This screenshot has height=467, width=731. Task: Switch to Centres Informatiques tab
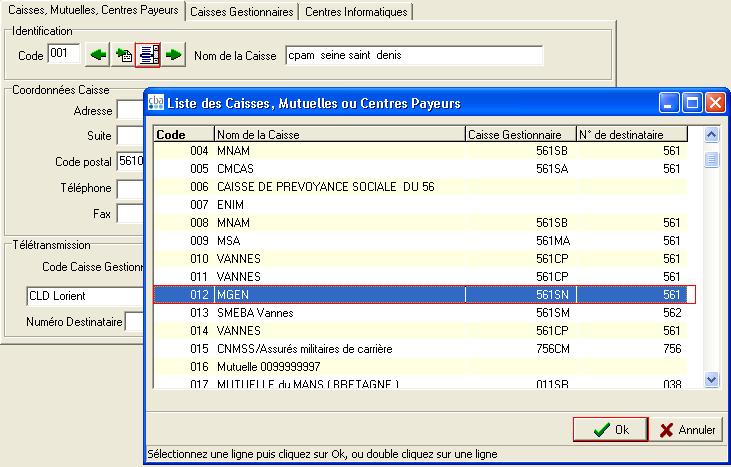pyautogui.click(x=356, y=12)
